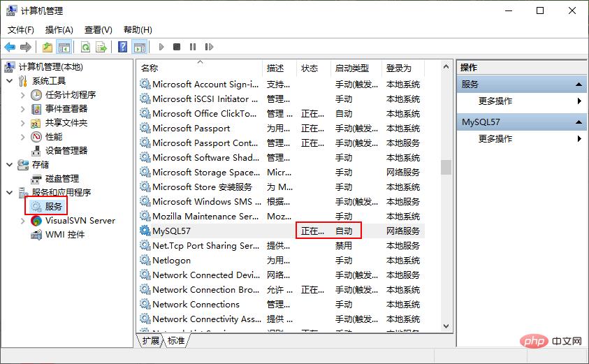
Task: Click the Up one level folder icon
Action: click(48, 47)
